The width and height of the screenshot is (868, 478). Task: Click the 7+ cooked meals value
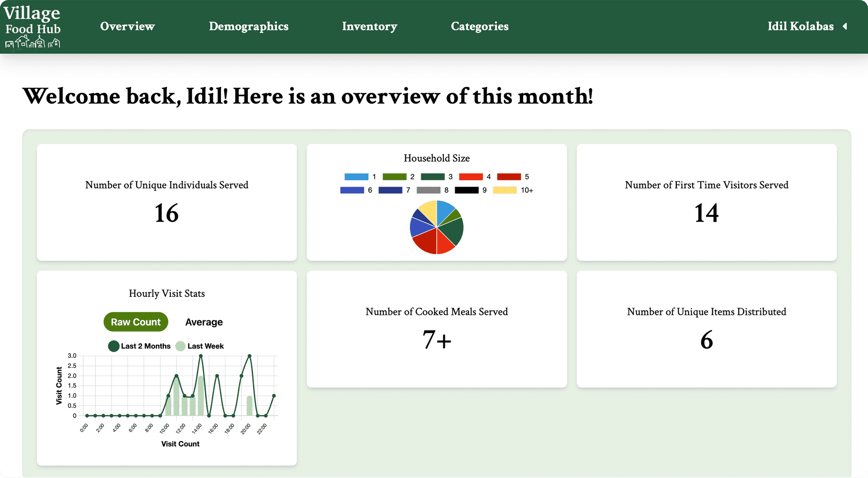click(x=436, y=341)
